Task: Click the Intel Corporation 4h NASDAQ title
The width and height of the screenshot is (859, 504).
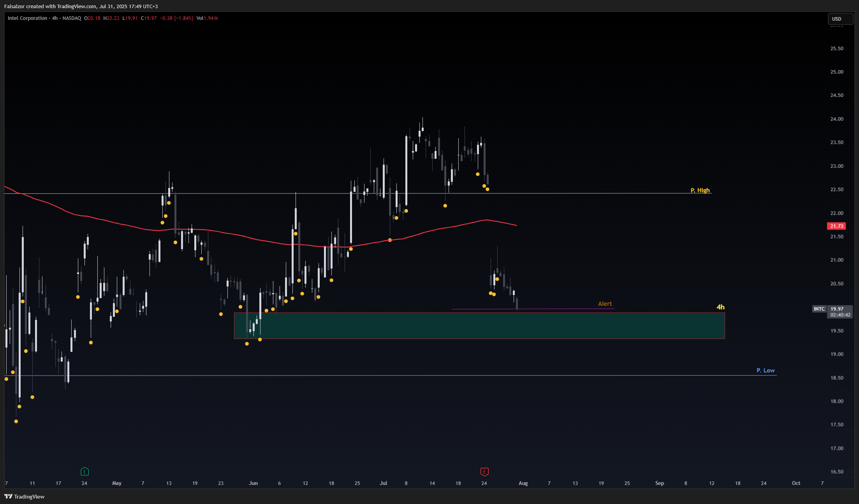Action: coord(44,18)
